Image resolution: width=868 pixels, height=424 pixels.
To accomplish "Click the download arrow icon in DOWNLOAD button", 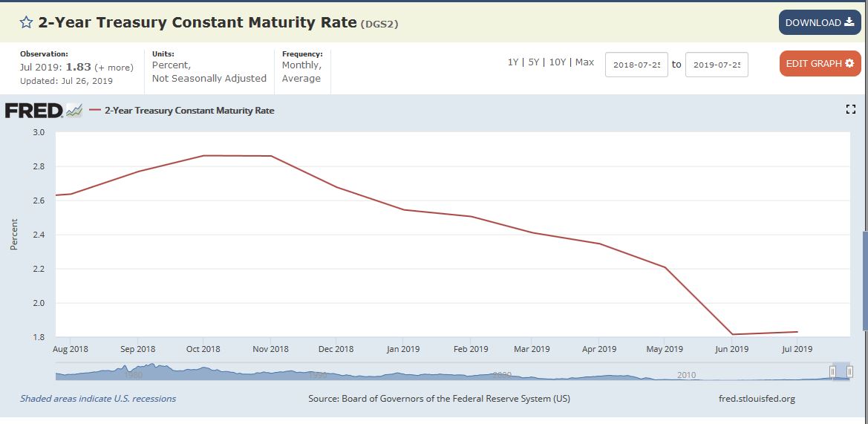I will pos(849,22).
